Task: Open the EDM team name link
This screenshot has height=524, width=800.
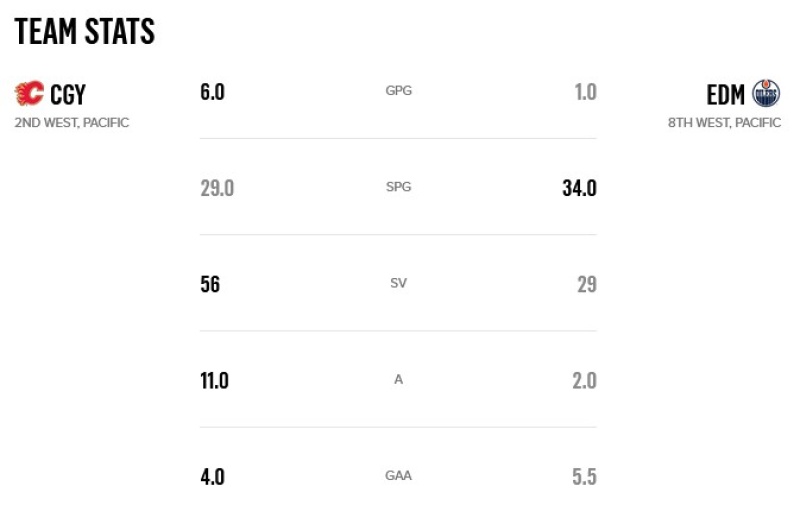Action: (x=725, y=94)
